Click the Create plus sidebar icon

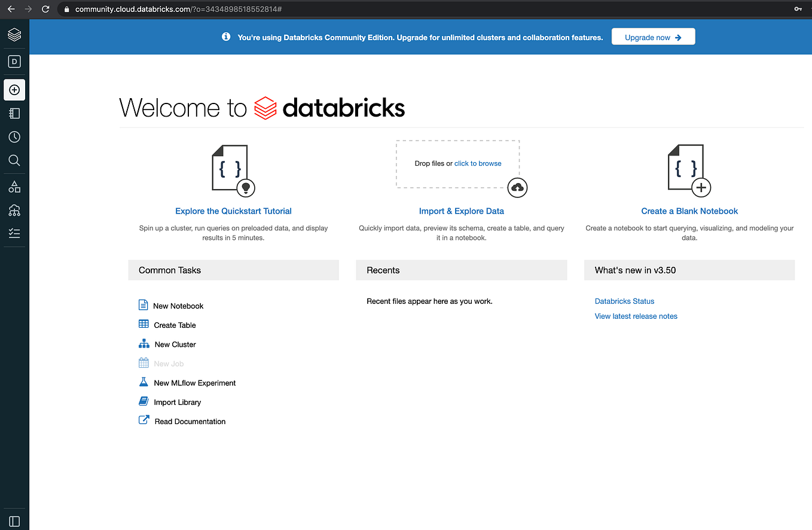[14, 90]
